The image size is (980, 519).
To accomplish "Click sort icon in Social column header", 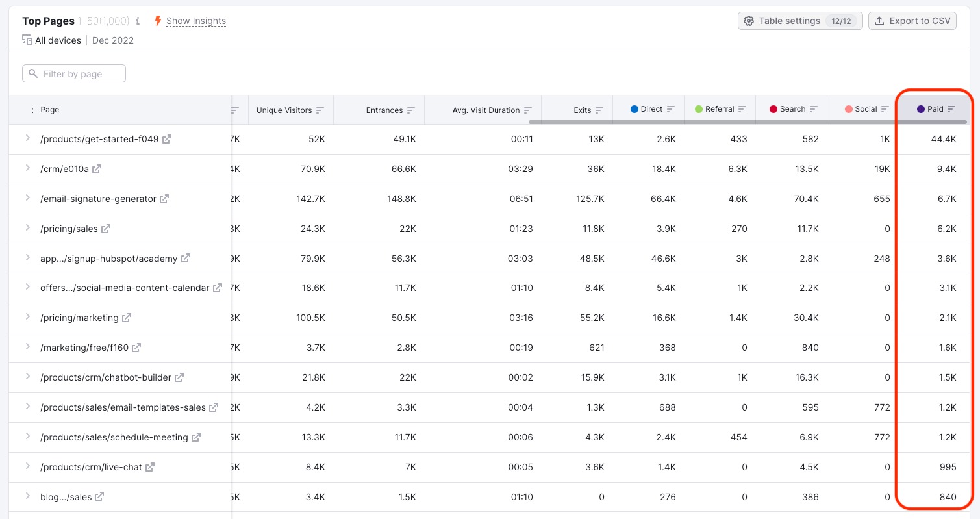I will pyautogui.click(x=885, y=109).
